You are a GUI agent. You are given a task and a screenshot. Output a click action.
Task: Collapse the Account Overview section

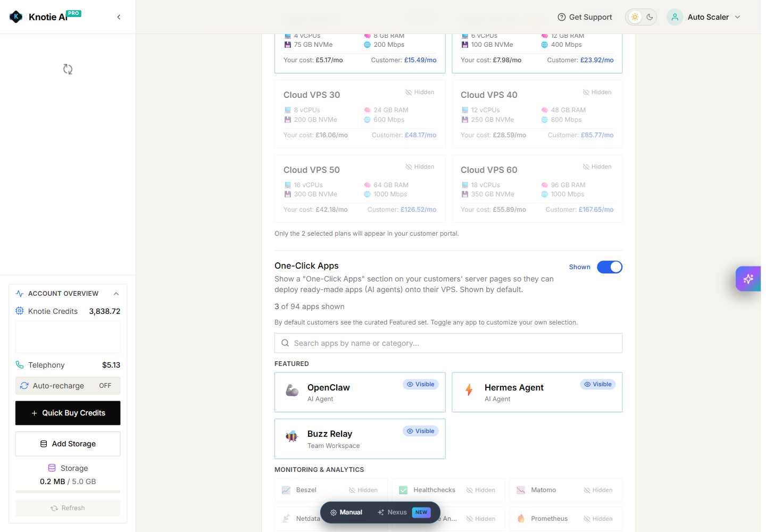pos(116,294)
